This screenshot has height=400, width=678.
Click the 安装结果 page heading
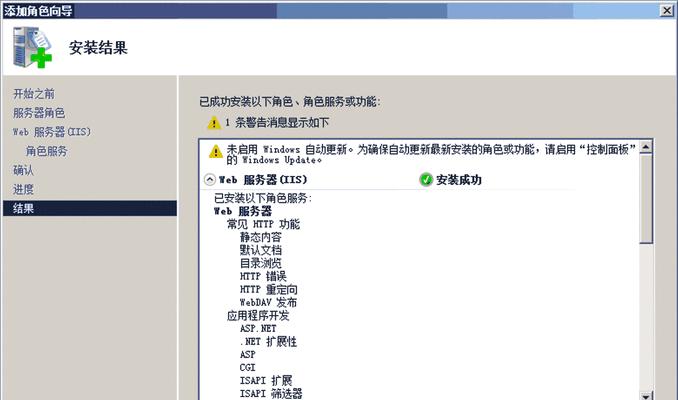(x=98, y=48)
